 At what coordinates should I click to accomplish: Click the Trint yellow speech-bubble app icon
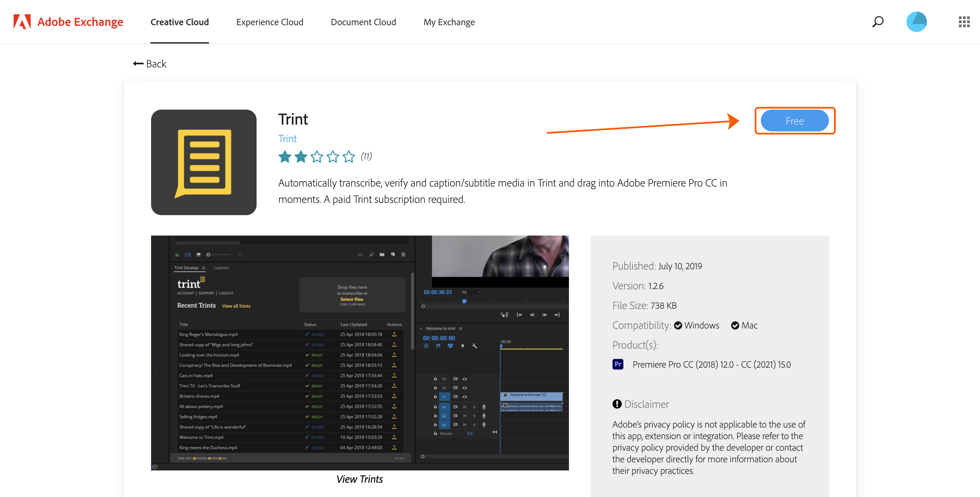pyautogui.click(x=203, y=162)
